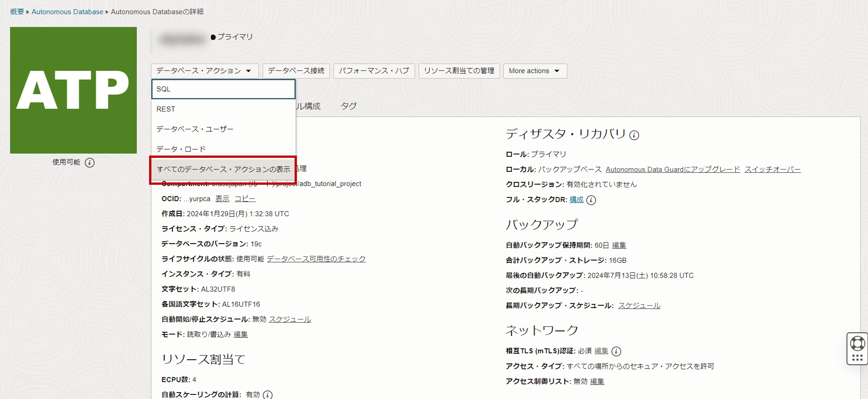868x399 pixels.
Task: Click the データベース接続 button
Action: click(x=296, y=71)
